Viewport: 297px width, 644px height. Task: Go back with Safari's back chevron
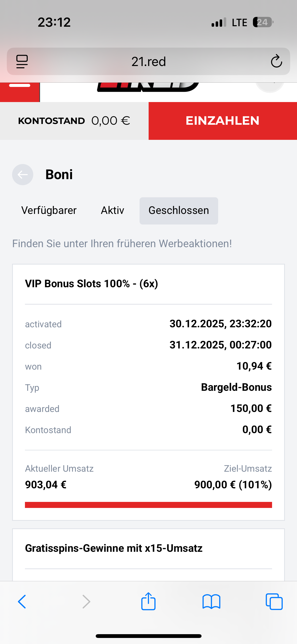[x=22, y=602]
